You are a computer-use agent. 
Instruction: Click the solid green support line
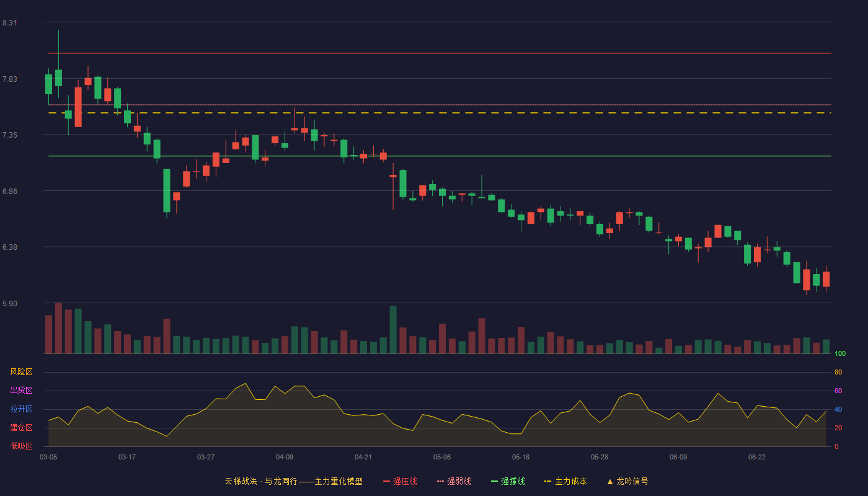(x=440, y=156)
